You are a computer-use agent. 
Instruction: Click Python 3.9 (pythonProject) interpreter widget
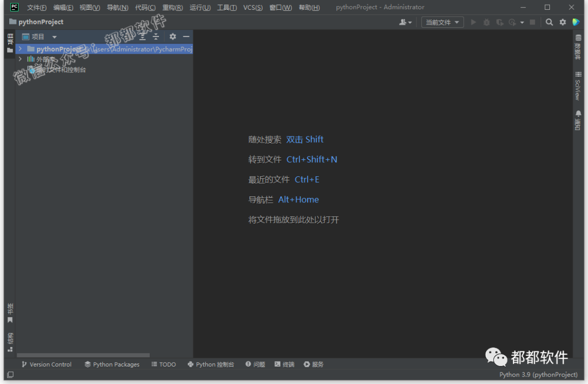[538, 375]
